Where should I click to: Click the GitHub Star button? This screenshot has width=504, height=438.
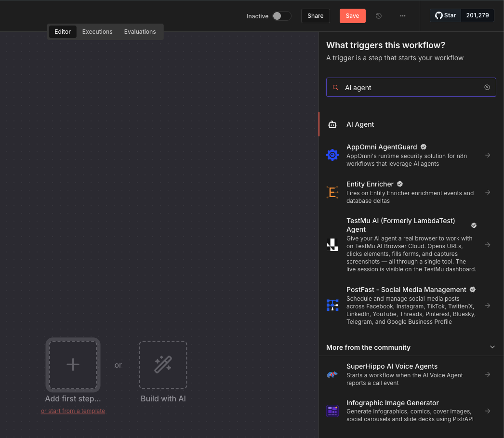[x=446, y=15]
